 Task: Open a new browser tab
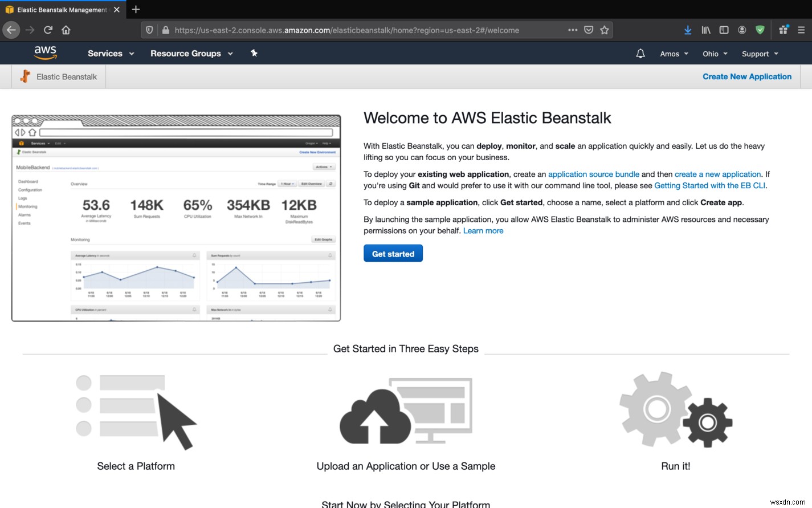(135, 9)
